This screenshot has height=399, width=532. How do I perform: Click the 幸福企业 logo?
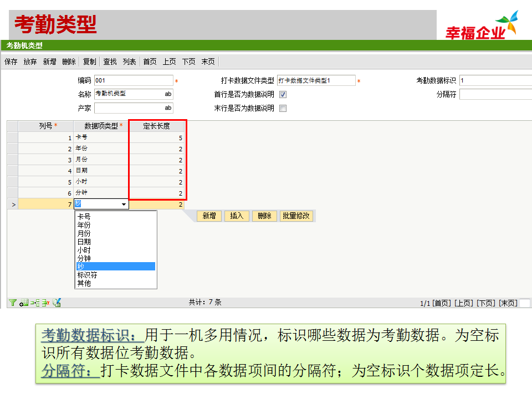481,27
